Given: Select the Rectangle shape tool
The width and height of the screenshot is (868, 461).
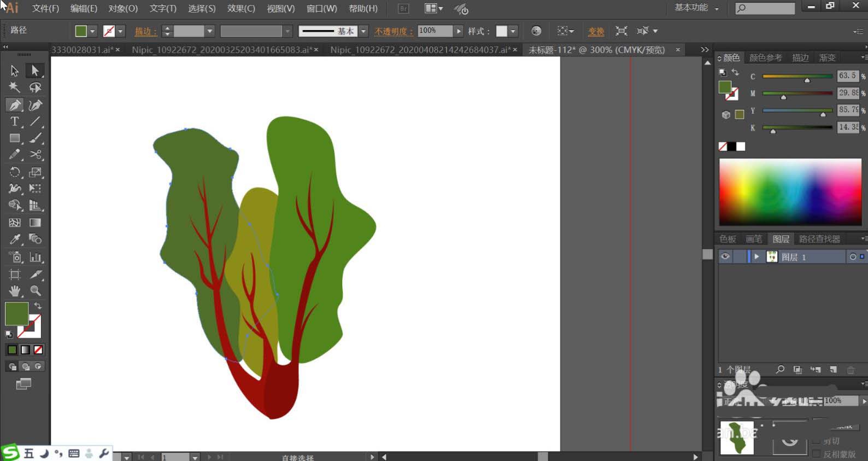Looking at the screenshot, I should 15,138.
